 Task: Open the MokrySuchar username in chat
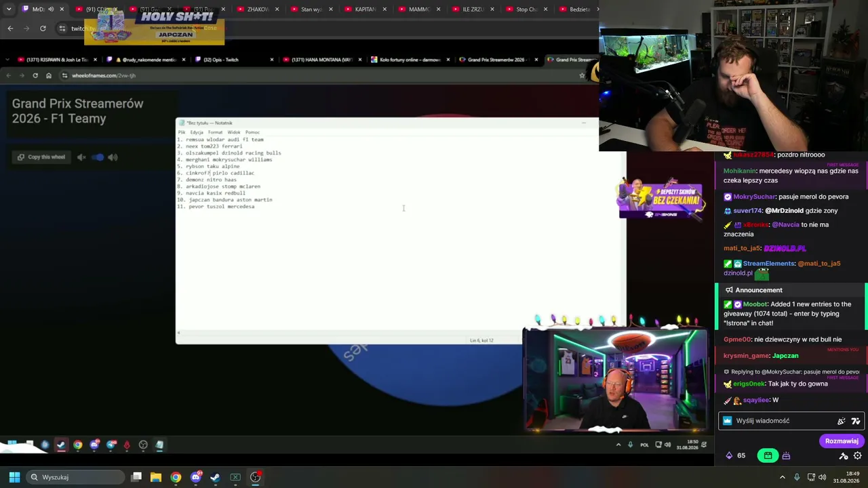[x=754, y=197]
